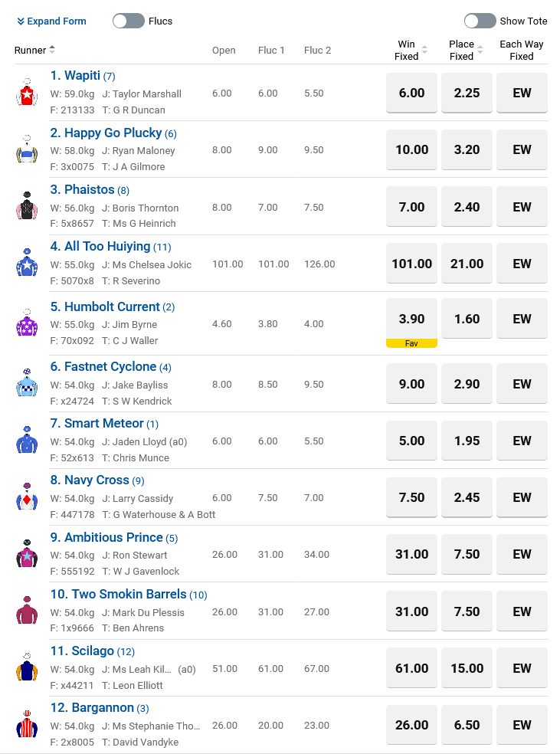560x754 pixels.
Task: Click Navy Cross's red diamond silks icon
Action: tap(27, 497)
